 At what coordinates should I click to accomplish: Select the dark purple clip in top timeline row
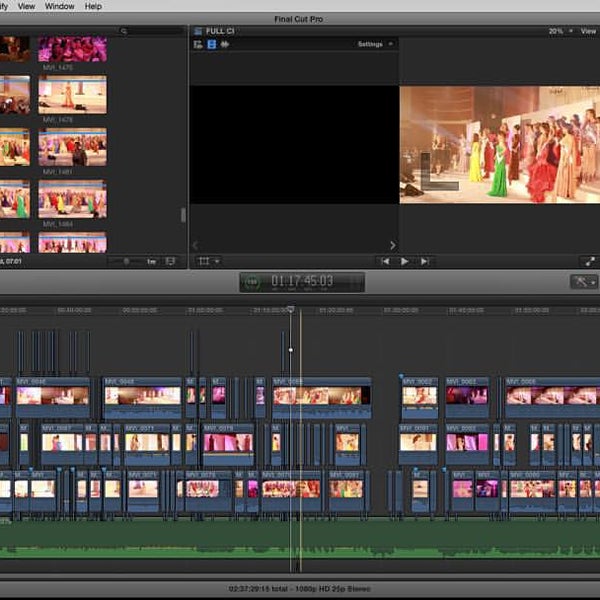467,397
